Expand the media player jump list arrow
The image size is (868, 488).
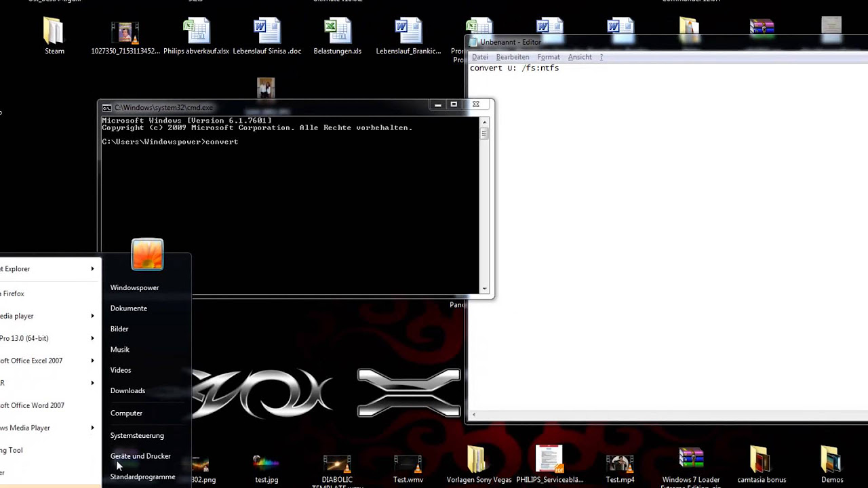pos(92,316)
